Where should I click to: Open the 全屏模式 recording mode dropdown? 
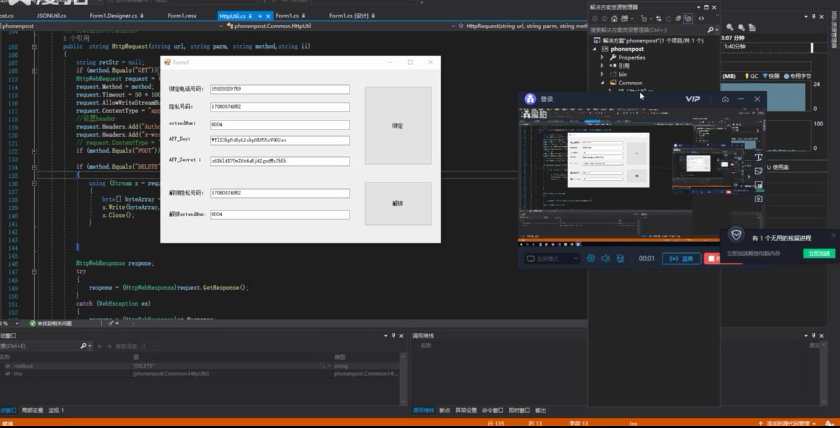point(552,258)
